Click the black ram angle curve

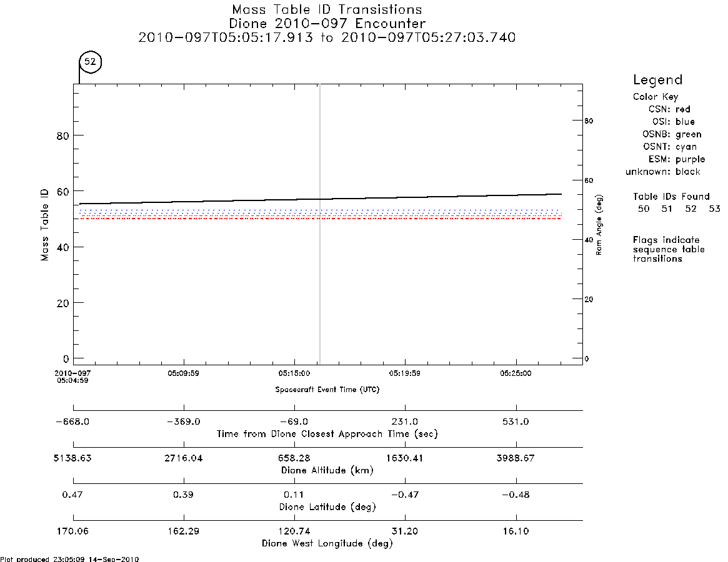coord(320,199)
